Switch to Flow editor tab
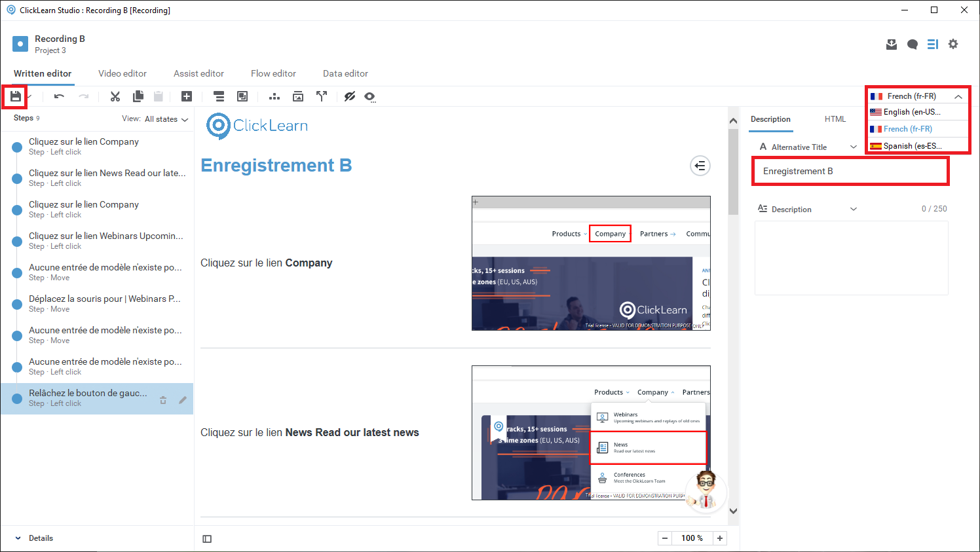Screen dimensions: 980x552 point(273,73)
